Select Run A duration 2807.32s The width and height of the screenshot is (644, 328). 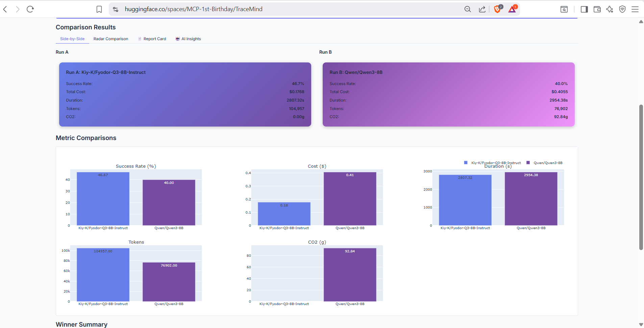tap(296, 100)
